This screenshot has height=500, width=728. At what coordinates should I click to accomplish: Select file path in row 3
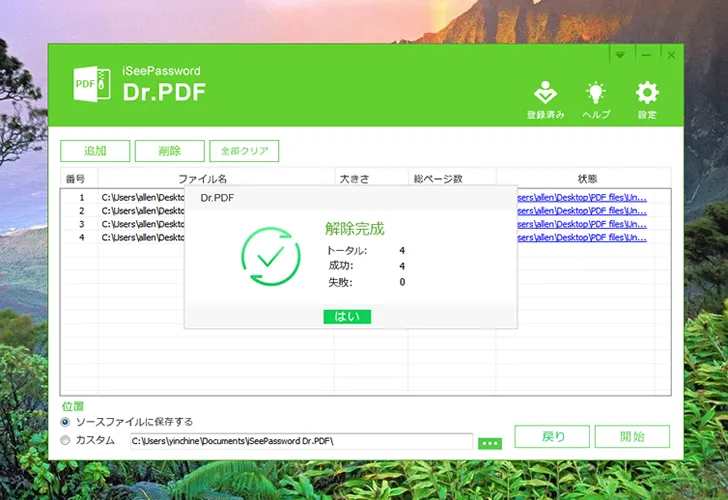click(x=143, y=224)
